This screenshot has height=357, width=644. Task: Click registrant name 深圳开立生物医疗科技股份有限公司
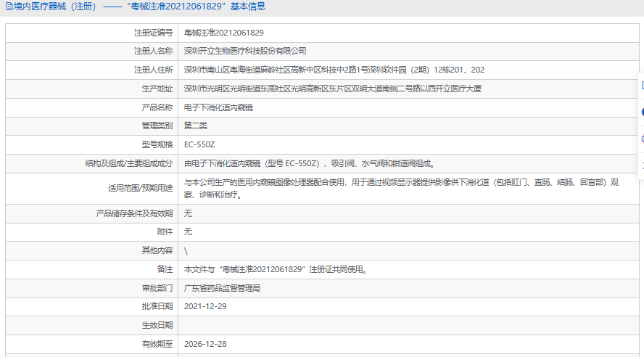(245, 51)
